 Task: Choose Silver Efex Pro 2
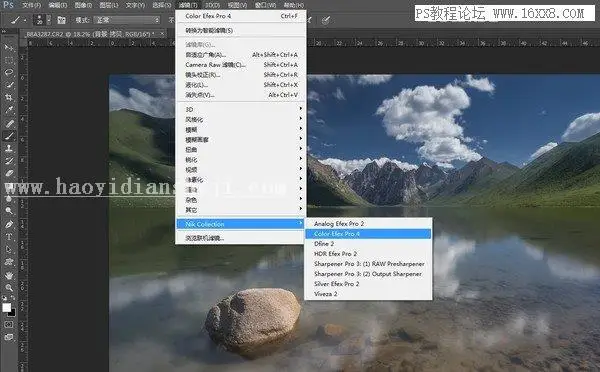[368, 284]
